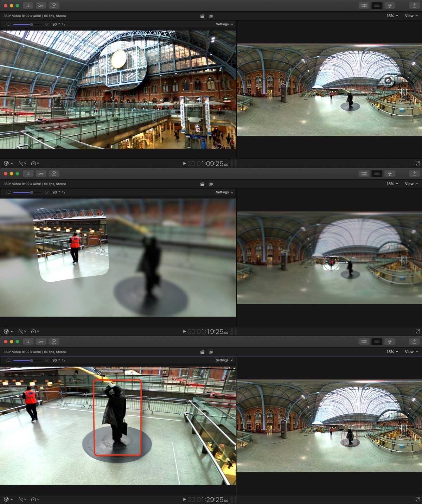This screenshot has height=504, width=422.
Task: Open the 360° Settings dropdown in the 1:29:25 window
Action: (224, 361)
